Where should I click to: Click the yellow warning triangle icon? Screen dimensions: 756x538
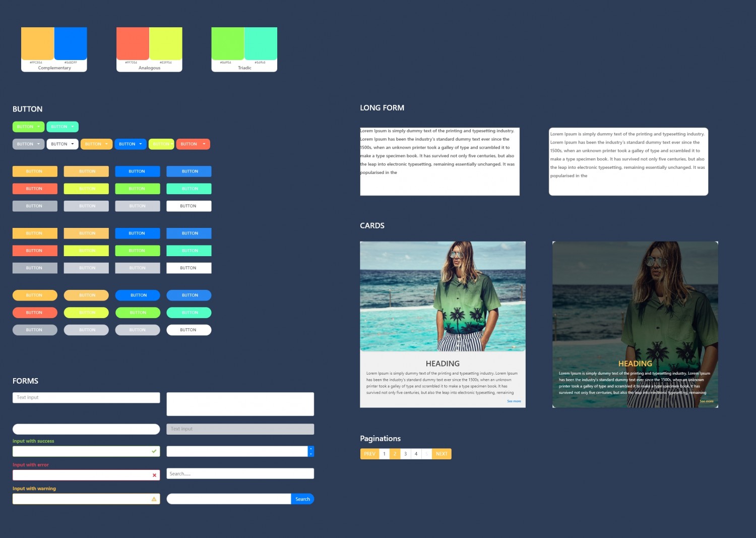(x=154, y=499)
